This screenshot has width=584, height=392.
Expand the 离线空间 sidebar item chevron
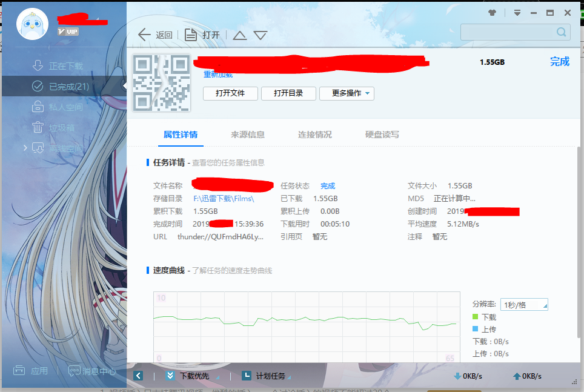tap(24, 147)
